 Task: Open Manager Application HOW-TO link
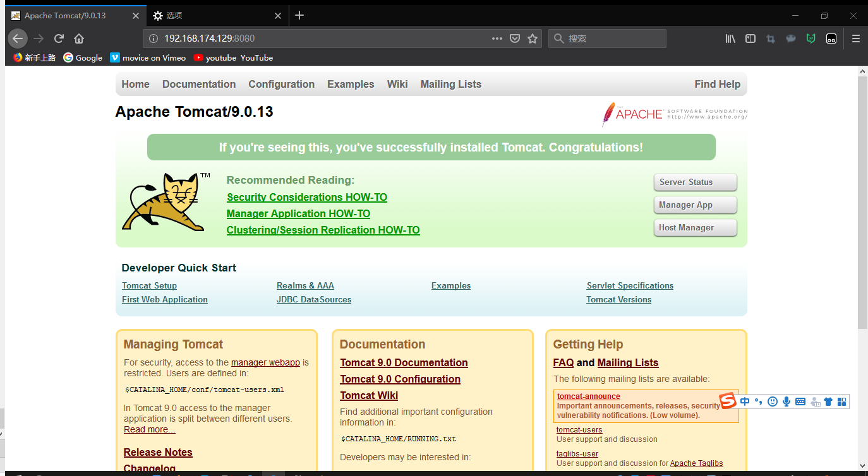(298, 213)
